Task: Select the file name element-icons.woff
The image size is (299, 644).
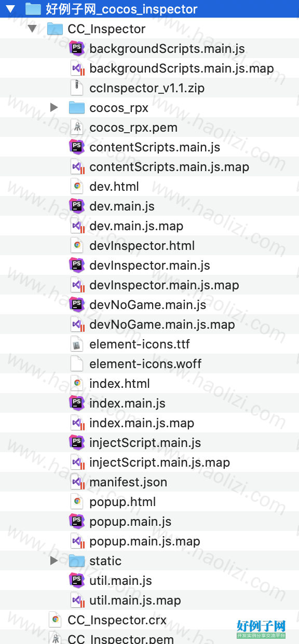Action: (145, 364)
